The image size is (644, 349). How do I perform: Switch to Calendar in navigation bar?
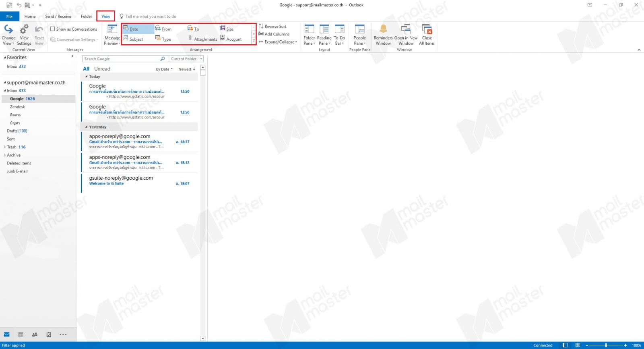click(x=21, y=334)
